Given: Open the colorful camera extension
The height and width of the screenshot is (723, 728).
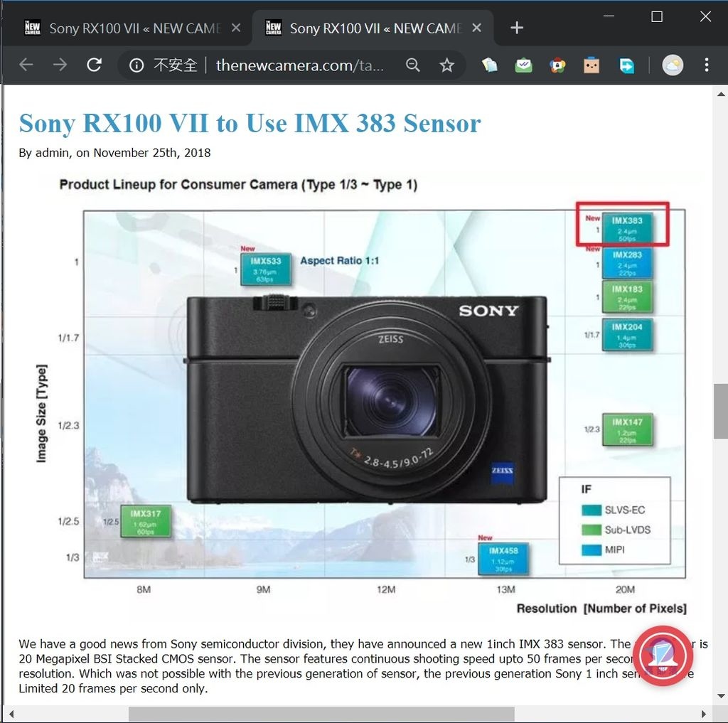Looking at the screenshot, I should tap(557, 65).
